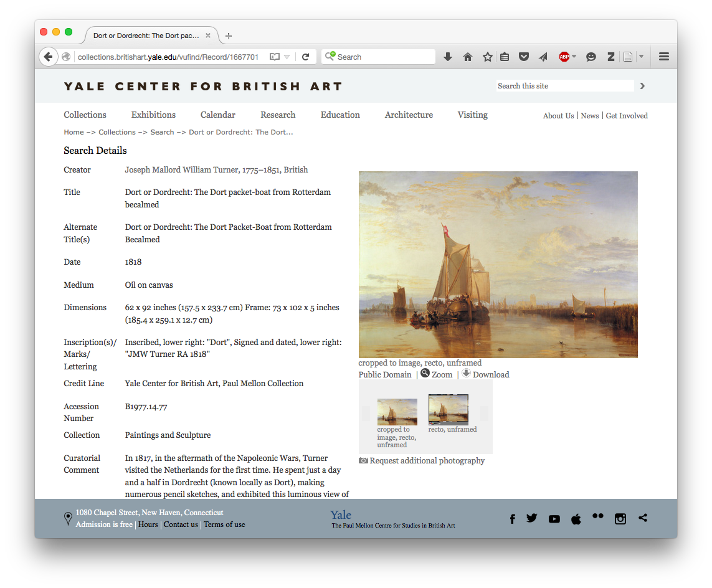Show bookmarks list icon
This screenshot has width=712, height=588.
click(505, 57)
